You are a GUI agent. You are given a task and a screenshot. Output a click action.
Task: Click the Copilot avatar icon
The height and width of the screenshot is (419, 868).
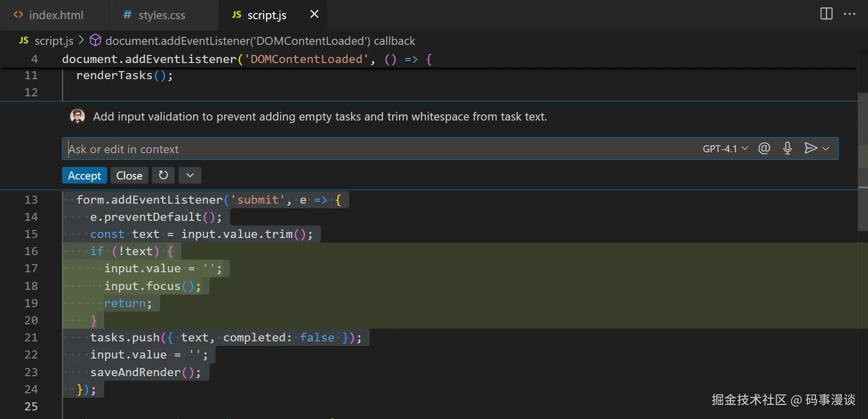pos(77,116)
